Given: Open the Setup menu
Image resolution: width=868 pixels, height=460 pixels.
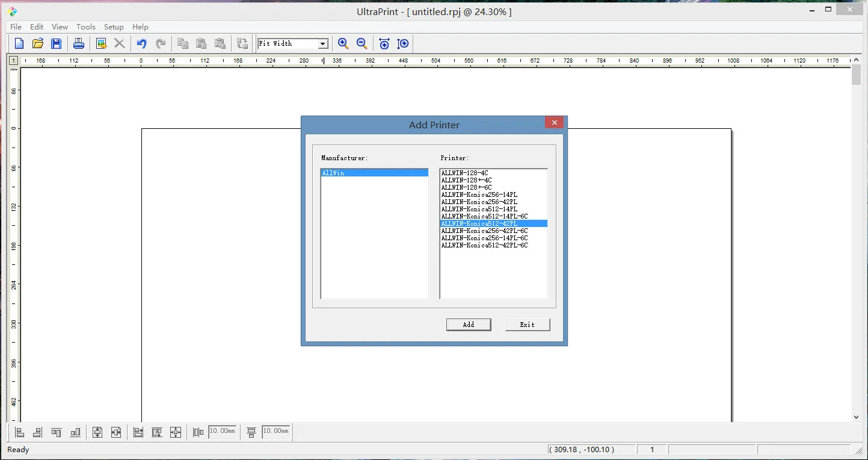Looking at the screenshot, I should [114, 27].
